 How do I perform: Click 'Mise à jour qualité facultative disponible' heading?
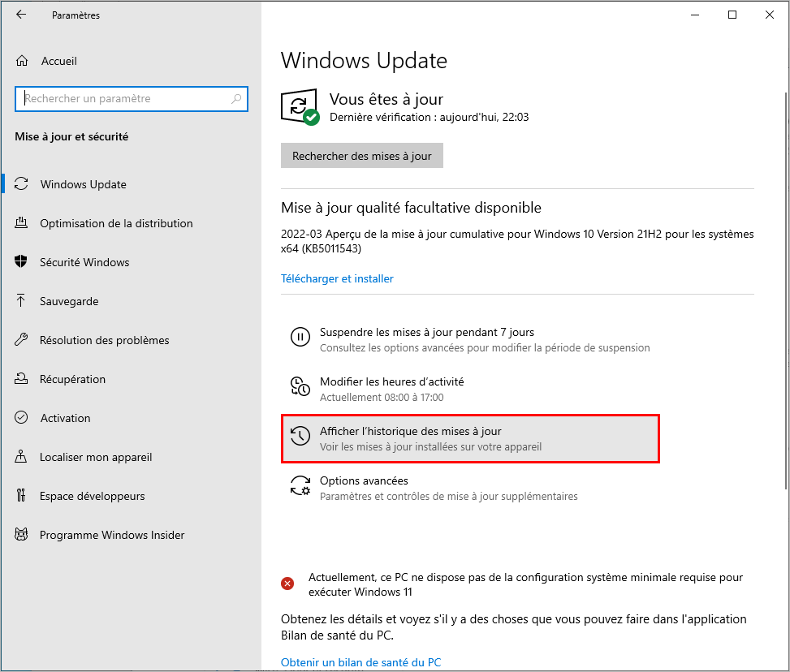pos(411,208)
